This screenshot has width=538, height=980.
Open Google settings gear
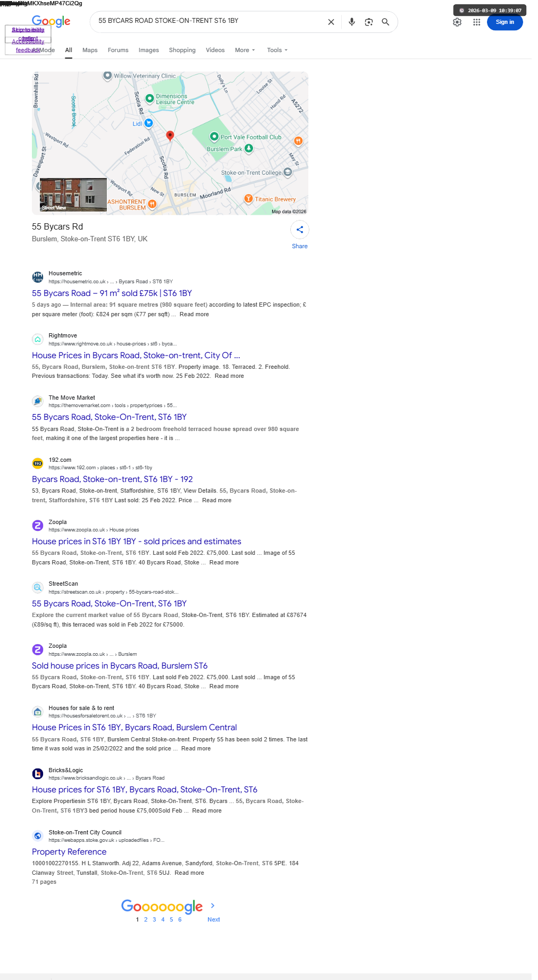[457, 22]
